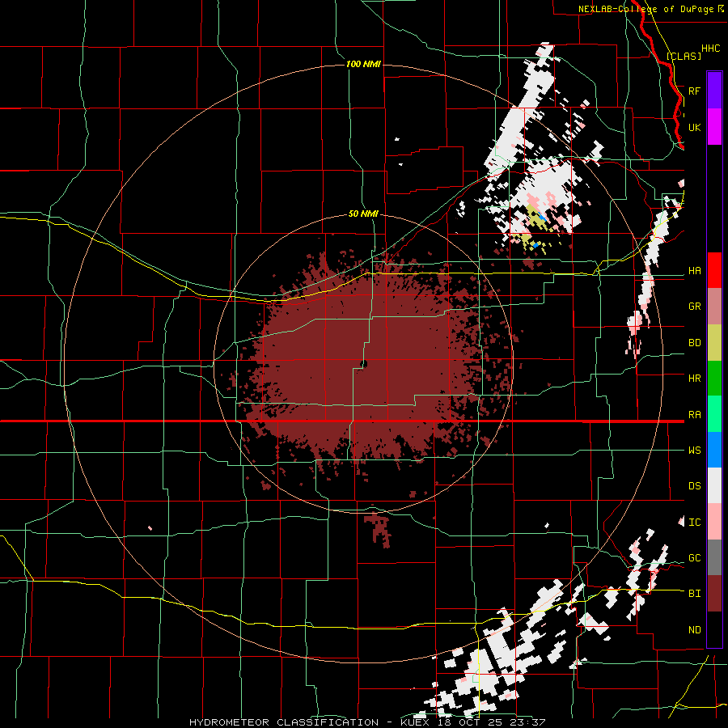Choose the brown BI legend swatch
Screen dimensions: 728x728
714,594
